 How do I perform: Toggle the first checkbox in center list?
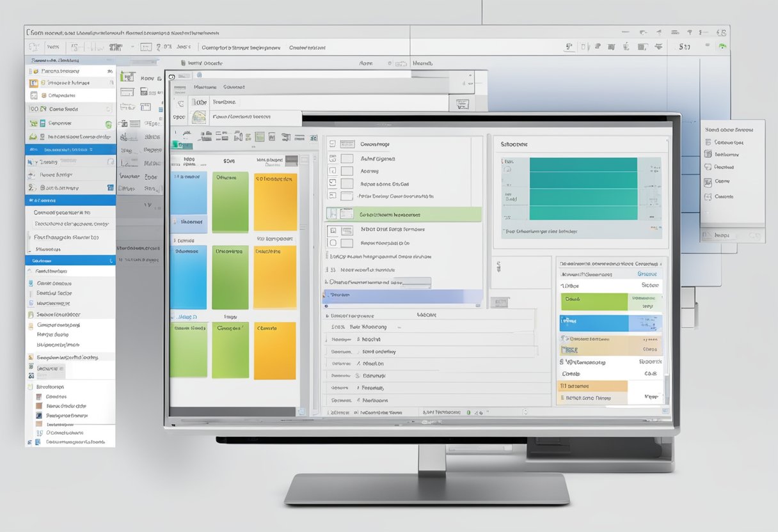333,145
